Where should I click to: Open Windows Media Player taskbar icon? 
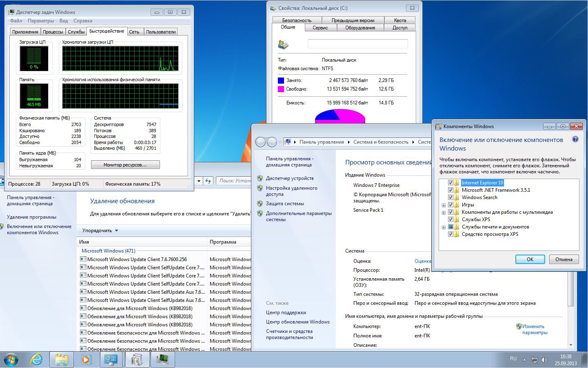(x=86, y=359)
